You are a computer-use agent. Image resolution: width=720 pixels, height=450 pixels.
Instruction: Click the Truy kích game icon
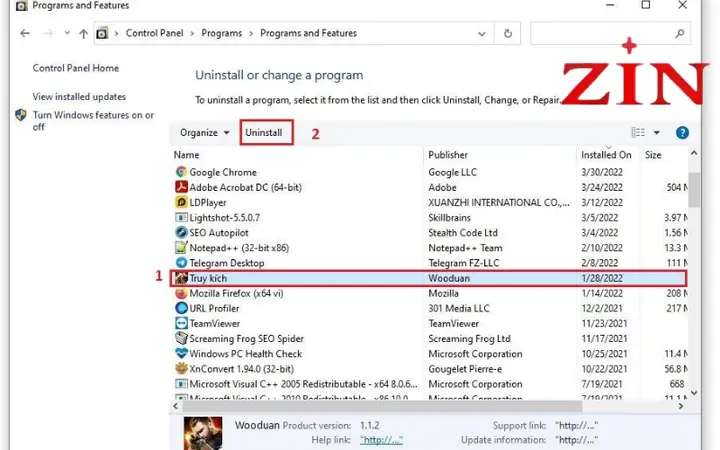pyautogui.click(x=181, y=278)
